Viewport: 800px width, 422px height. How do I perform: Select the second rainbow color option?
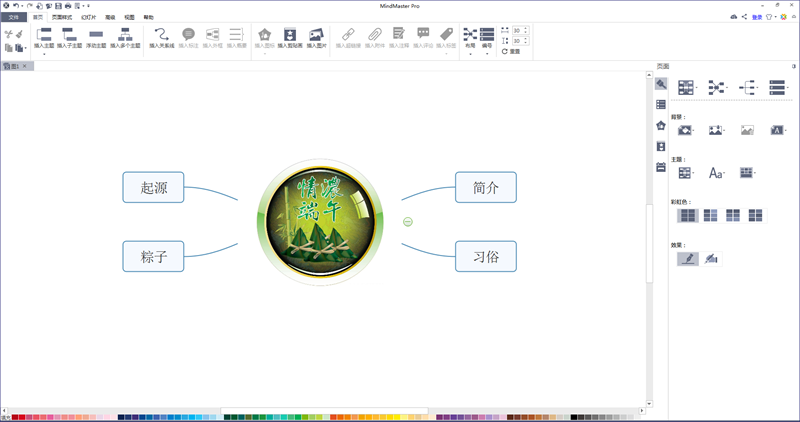[x=710, y=215]
